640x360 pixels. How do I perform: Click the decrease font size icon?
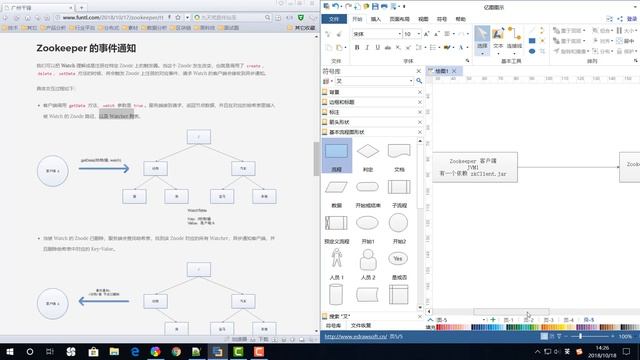(x=436, y=34)
